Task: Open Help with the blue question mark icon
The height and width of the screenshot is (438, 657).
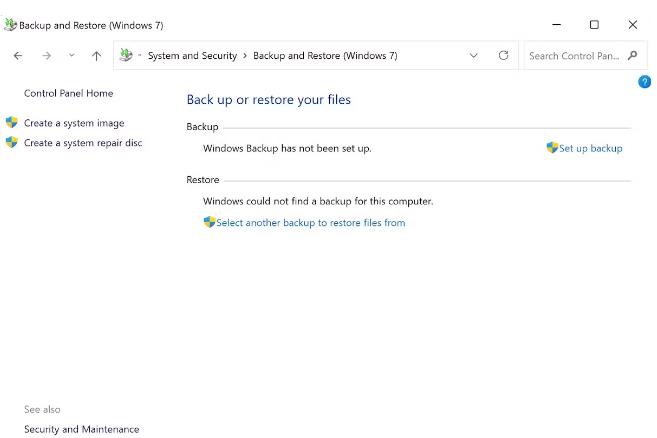Action: [644, 82]
